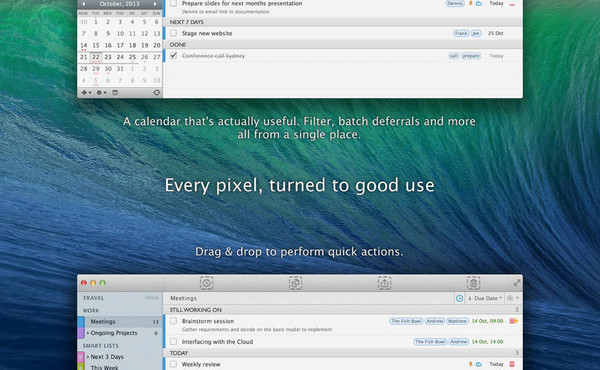Click the blue color tab beside Meetings

(81, 322)
